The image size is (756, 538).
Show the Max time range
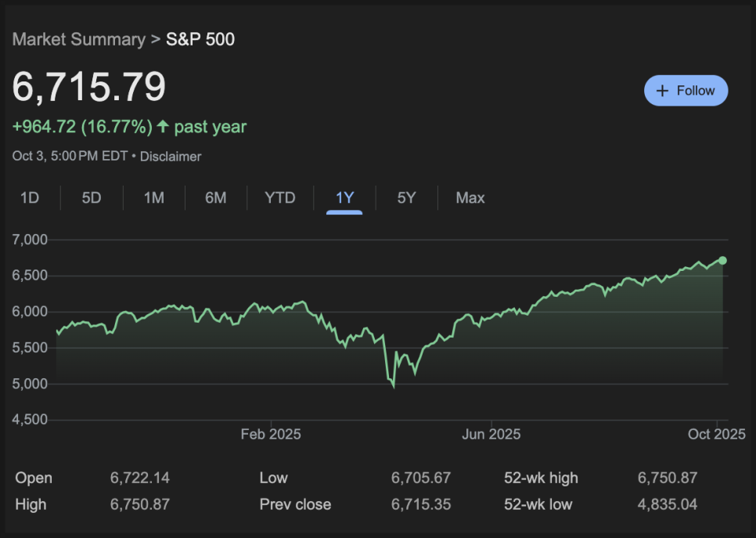coord(470,198)
